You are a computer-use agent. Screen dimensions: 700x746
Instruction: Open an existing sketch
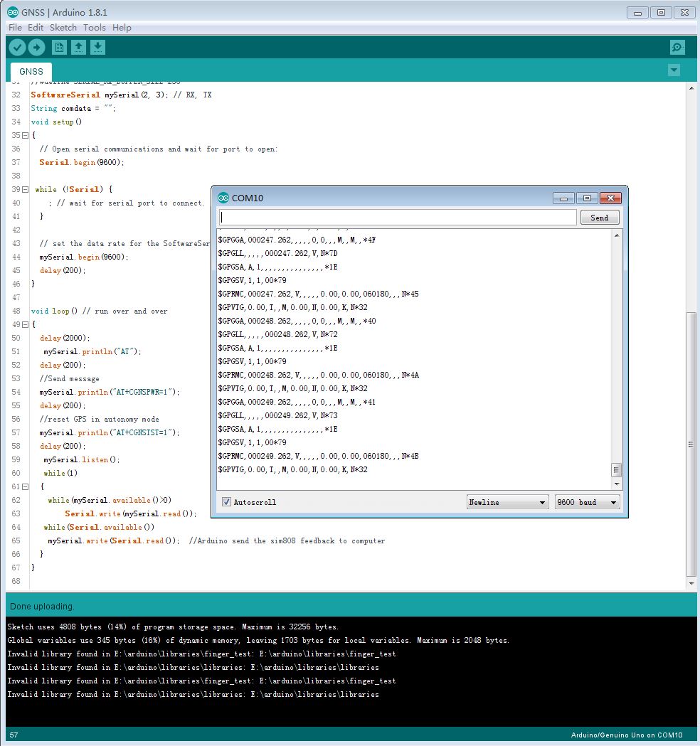coord(78,47)
